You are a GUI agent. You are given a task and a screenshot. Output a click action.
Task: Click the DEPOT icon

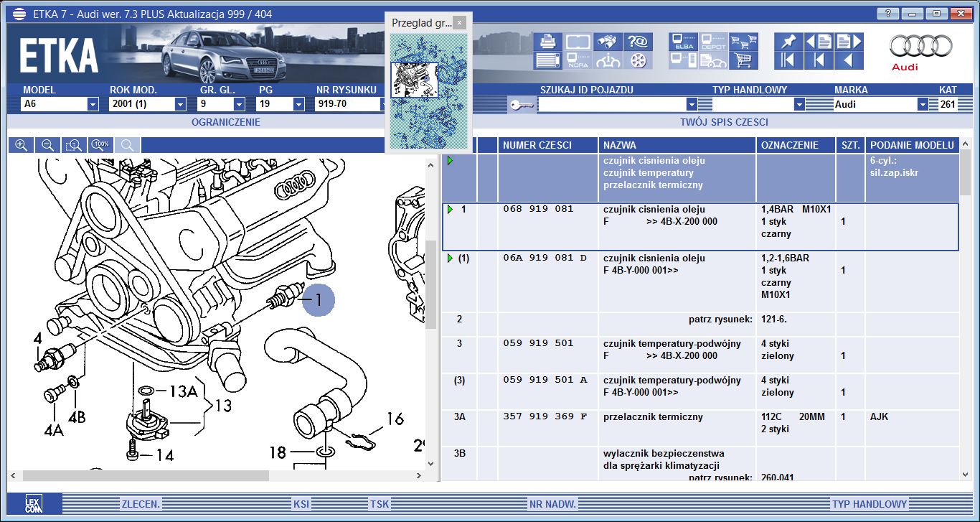(x=714, y=42)
